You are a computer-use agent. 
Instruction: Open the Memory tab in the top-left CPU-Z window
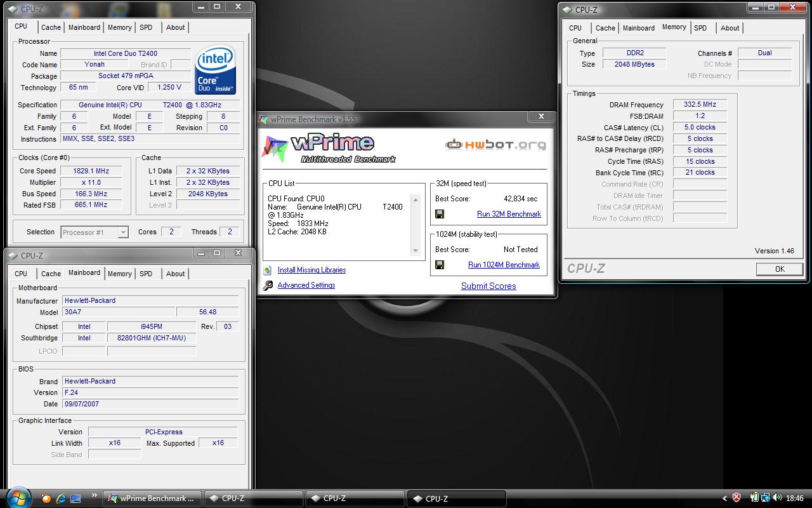coord(119,27)
